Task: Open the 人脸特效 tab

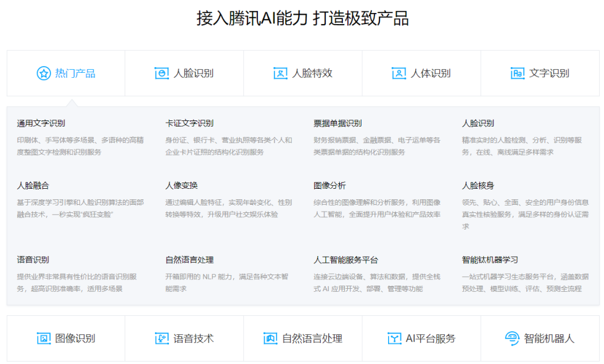Action: coord(303,73)
